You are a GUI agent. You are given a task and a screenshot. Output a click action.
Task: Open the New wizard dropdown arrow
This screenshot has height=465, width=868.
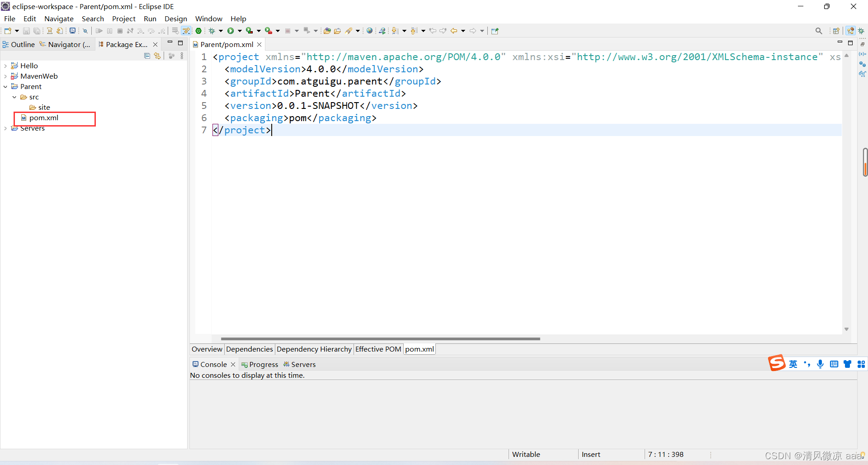point(17,31)
